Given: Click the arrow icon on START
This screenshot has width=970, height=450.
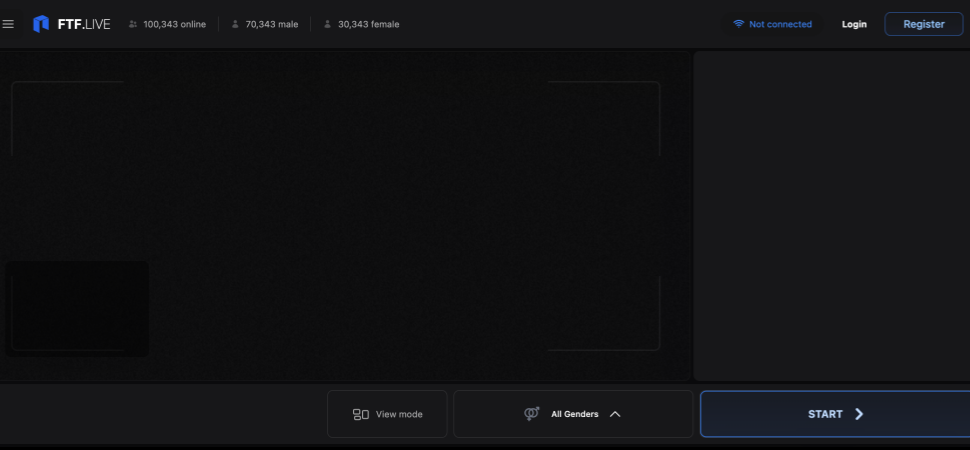Looking at the screenshot, I should pos(859,414).
